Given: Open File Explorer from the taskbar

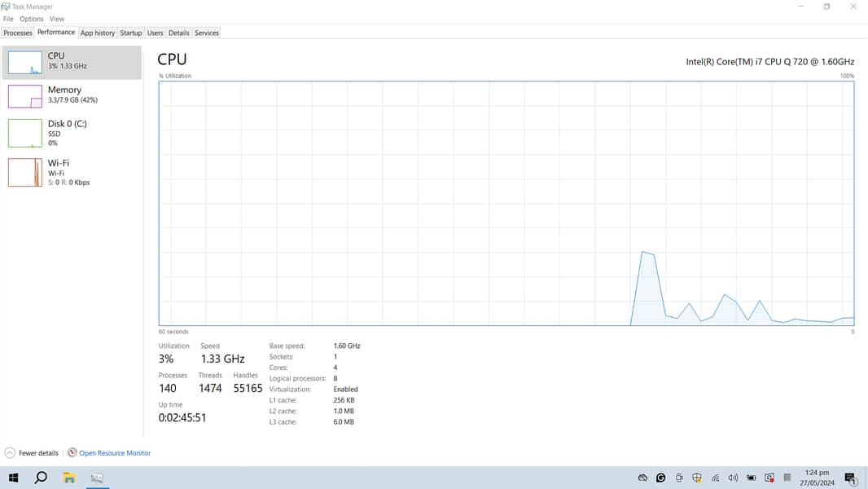Looking at the screenshot, I should (x=69, y=478).
